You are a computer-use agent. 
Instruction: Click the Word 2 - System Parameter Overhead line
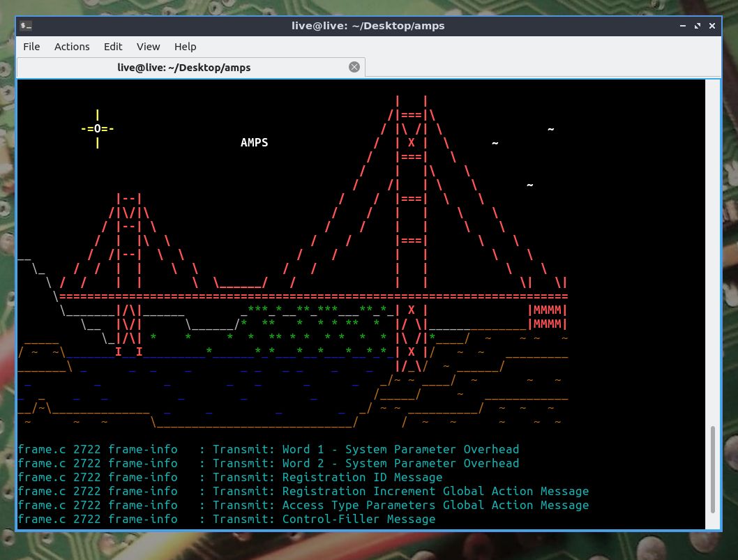269,464
